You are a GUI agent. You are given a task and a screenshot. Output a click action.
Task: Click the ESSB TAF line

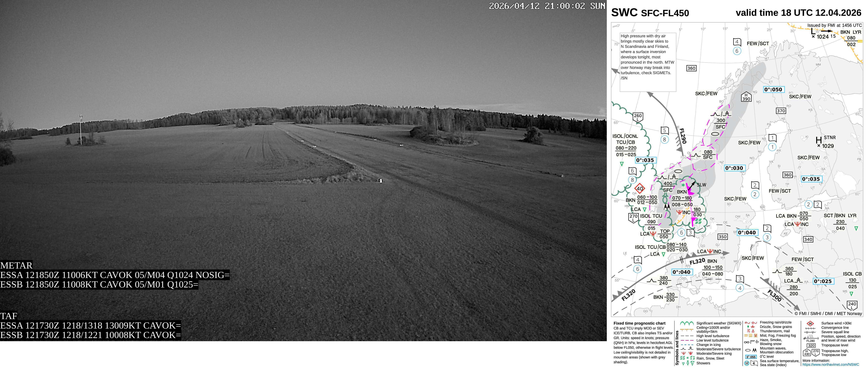click(x=90, y=335)
